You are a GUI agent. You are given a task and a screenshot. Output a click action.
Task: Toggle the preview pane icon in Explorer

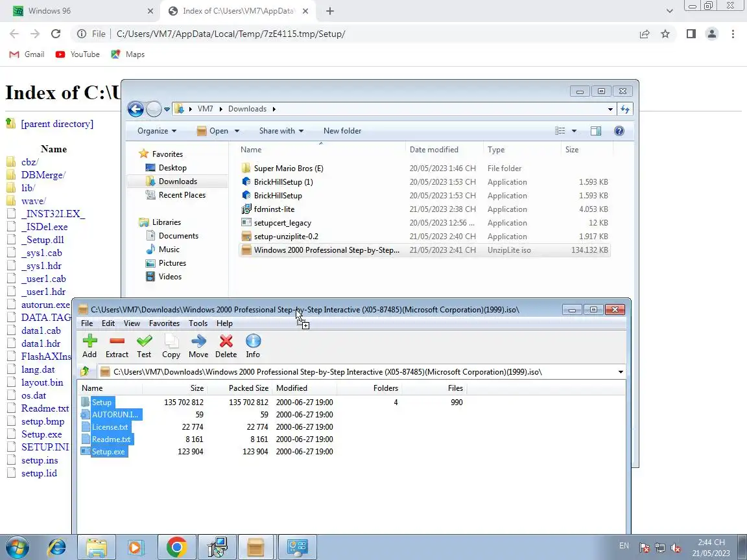595,131
